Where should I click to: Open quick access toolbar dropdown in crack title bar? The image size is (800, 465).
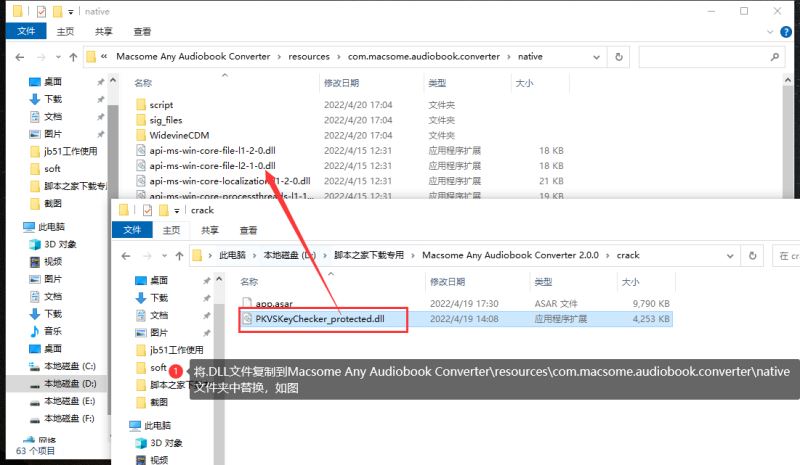pyautogui.click(x=177, y=210)
